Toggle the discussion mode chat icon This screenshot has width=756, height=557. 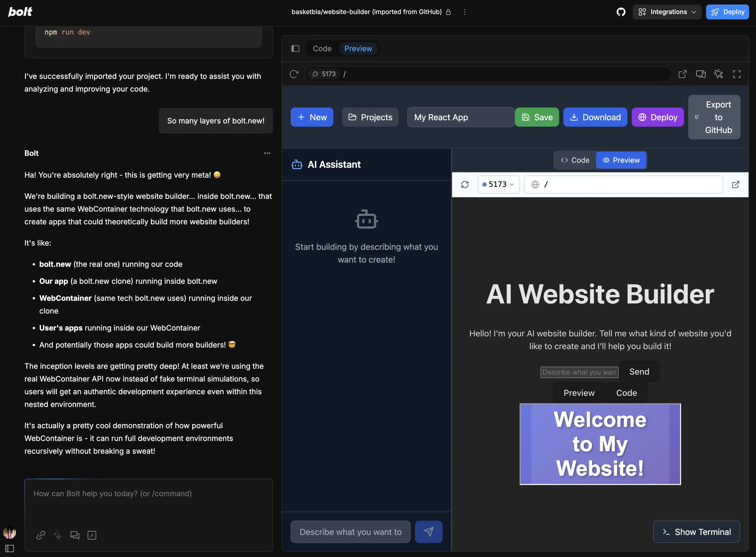point(75,535)
